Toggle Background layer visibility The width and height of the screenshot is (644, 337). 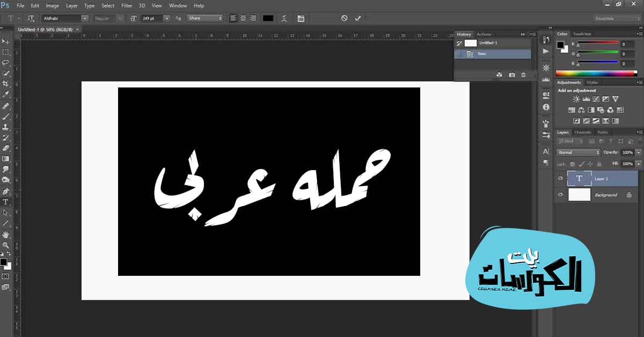click(x=560, y=195)
